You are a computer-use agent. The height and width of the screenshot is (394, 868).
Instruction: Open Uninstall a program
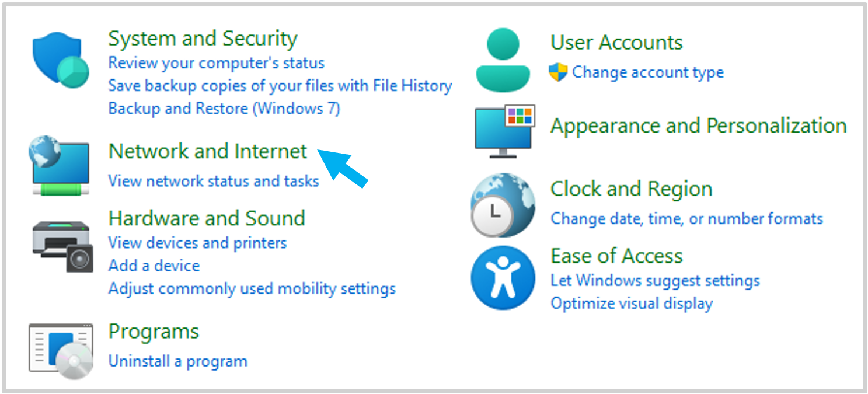[x=178, y=361]
